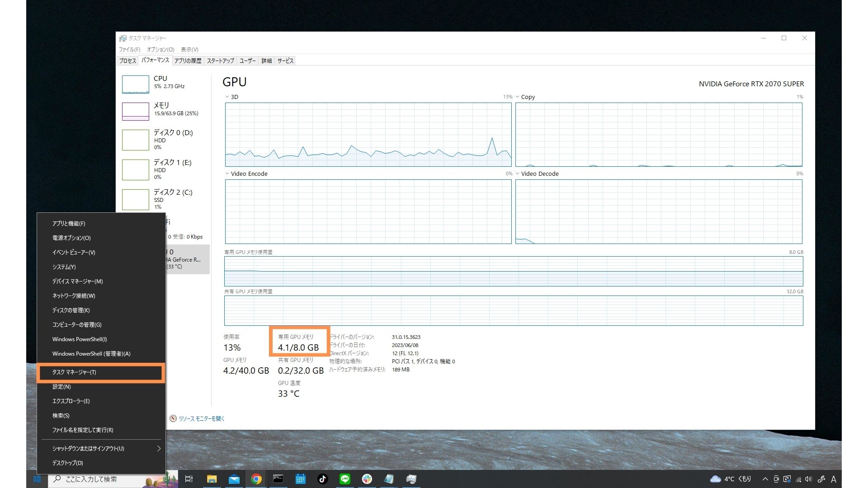Open the Video Encode engine dropdown

[x=227, y=174]
